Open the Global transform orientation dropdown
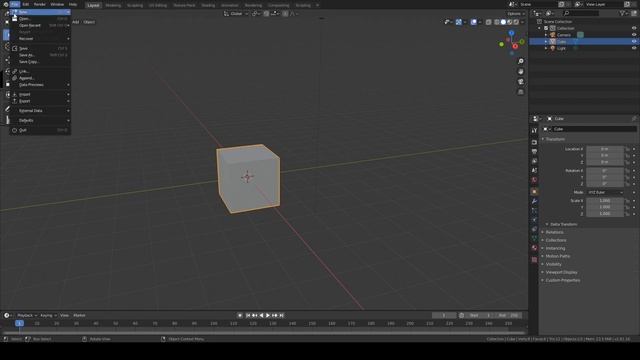640x360 pixels. [x=236, y=14]
